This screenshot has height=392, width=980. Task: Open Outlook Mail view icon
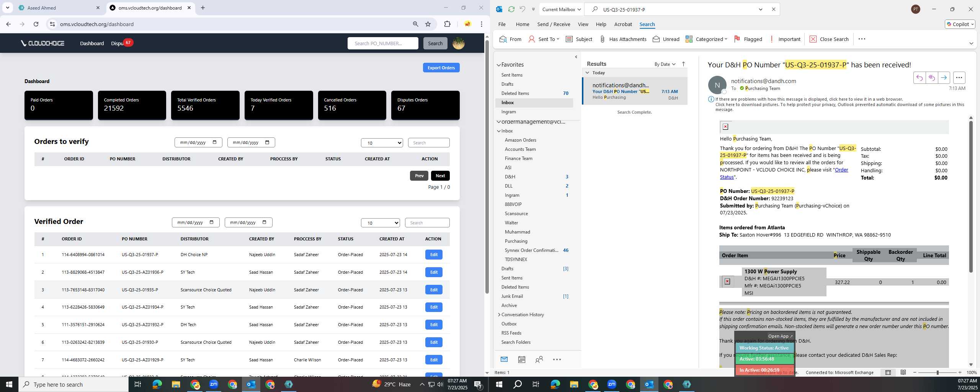[x=504, y=359]
